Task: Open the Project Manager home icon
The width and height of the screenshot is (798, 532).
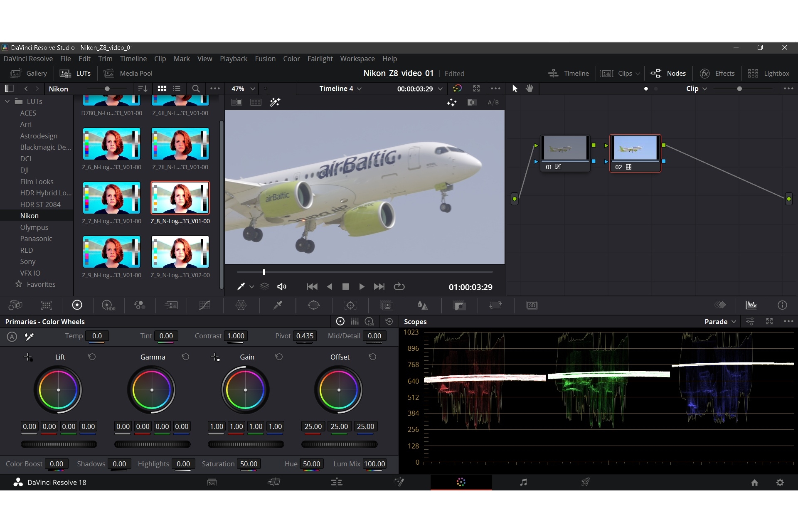Action: click(x=754, y=483)
